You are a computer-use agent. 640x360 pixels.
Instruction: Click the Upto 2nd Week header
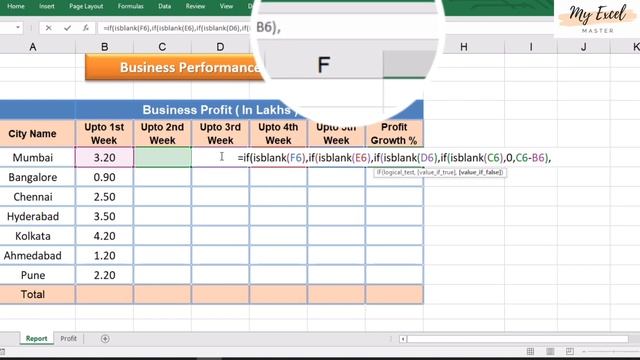tap(162, 133)
